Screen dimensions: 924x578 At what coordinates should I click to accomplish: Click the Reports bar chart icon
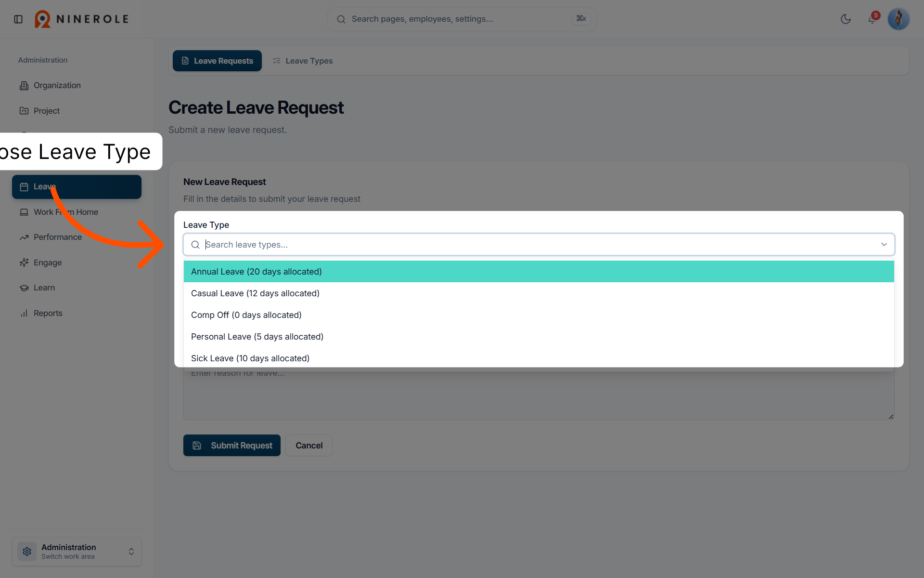pyautogui.click(x=24, y=313)
